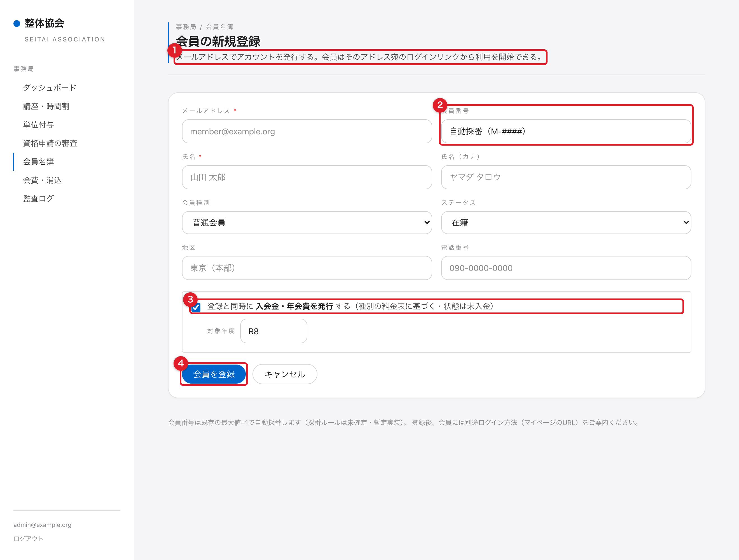Image resolution: width=739 pixels, height=560 pixels.
Task: Click the admin@example.org account text
Action: pos(43,525)
